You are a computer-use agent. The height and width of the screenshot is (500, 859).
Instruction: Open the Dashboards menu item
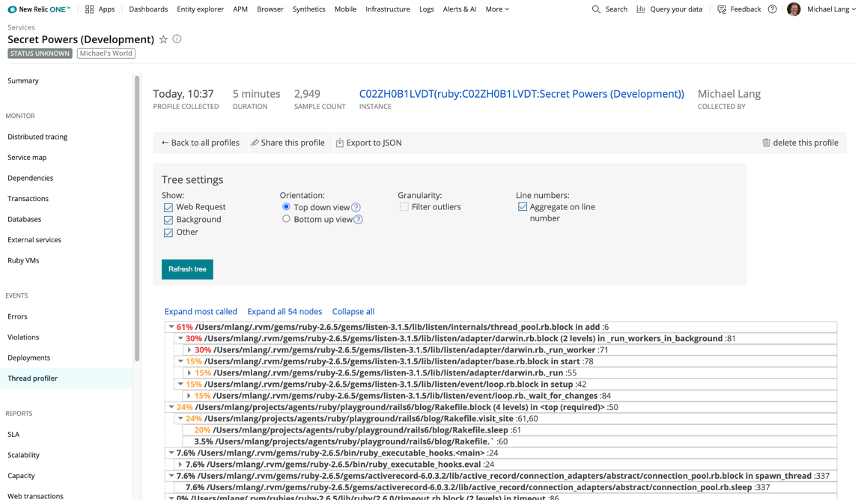[x=148, y=9]
